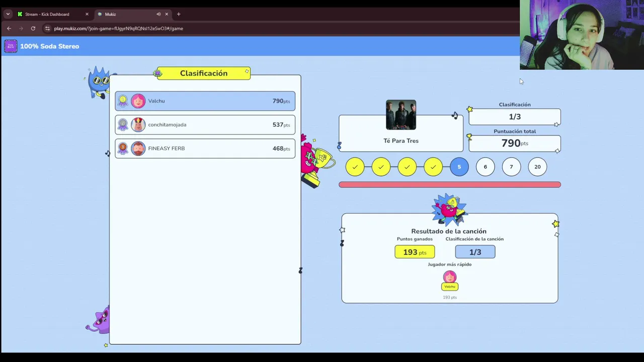Open the Té Para Tres album cover

click(x=401, y=115)
